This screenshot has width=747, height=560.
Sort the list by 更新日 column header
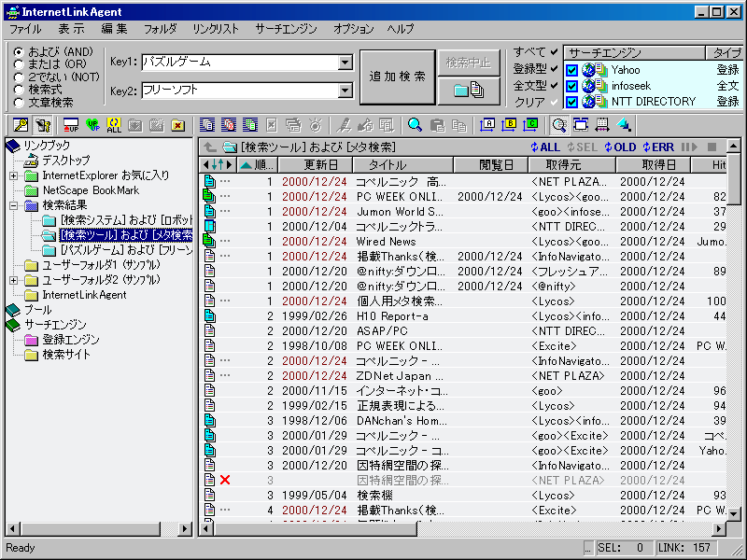[316, 165]
